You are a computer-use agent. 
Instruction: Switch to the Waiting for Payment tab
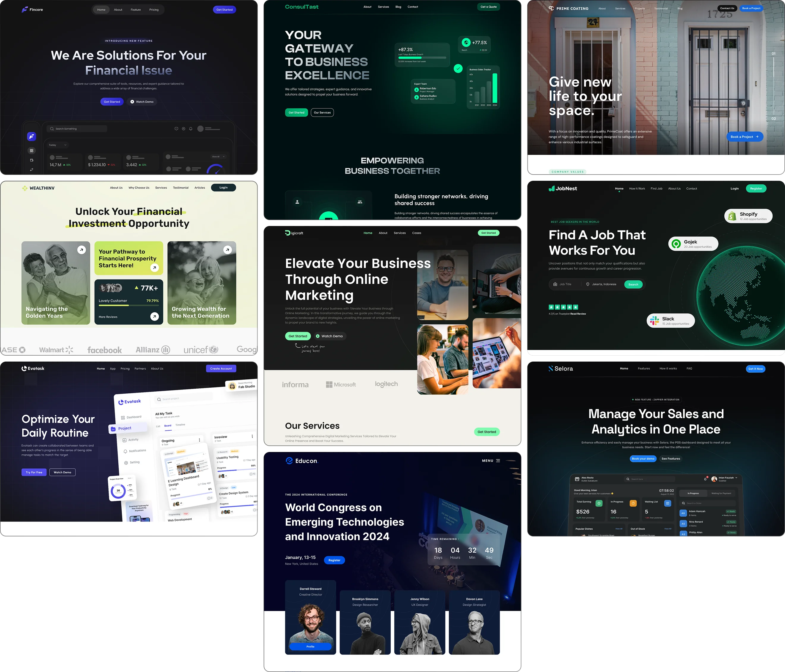721,494
